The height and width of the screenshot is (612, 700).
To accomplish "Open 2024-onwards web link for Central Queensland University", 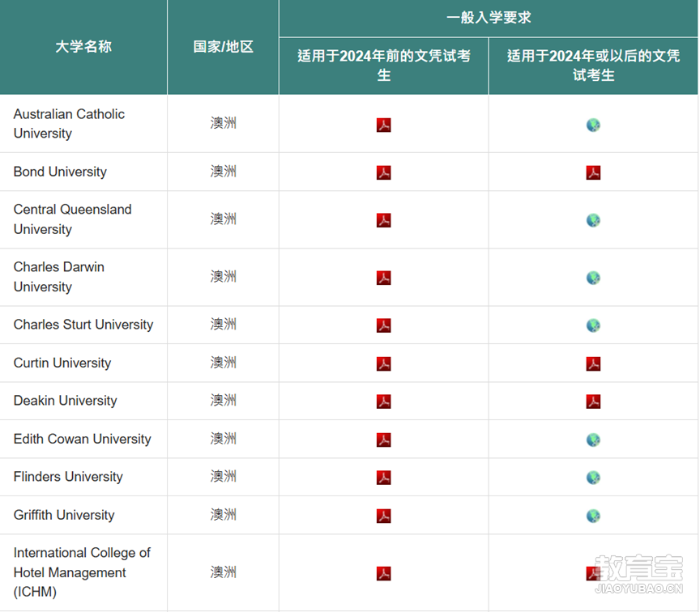I will pos(593,220).
